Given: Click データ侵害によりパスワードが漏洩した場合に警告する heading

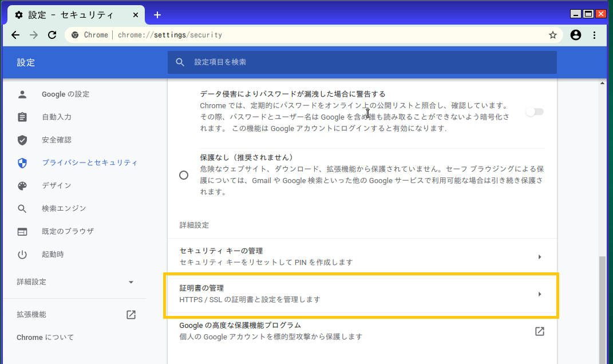Looking at the screenshot, I should (292, 94).
